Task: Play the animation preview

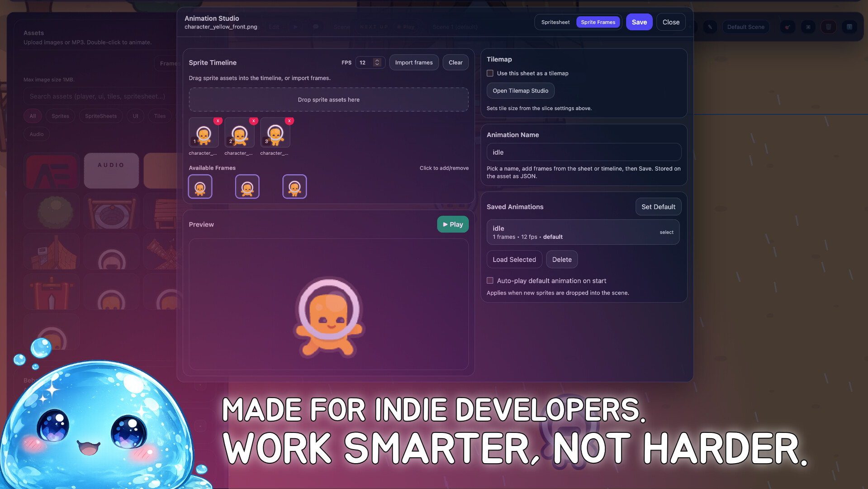Action: click(452, 224)
